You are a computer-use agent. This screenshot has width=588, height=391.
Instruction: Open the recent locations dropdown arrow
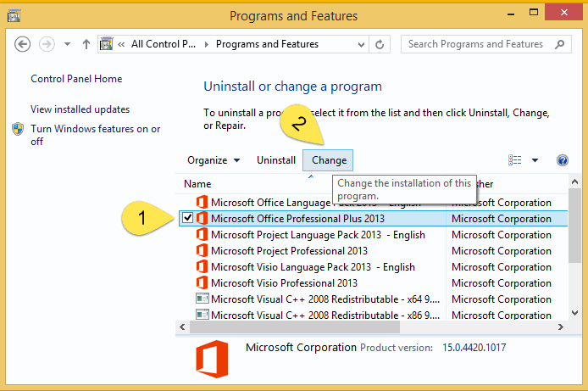[x=67, y=44]
